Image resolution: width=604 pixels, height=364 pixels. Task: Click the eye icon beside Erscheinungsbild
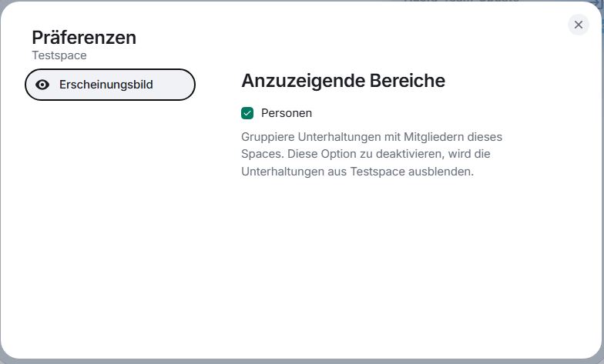pos(42,85)
